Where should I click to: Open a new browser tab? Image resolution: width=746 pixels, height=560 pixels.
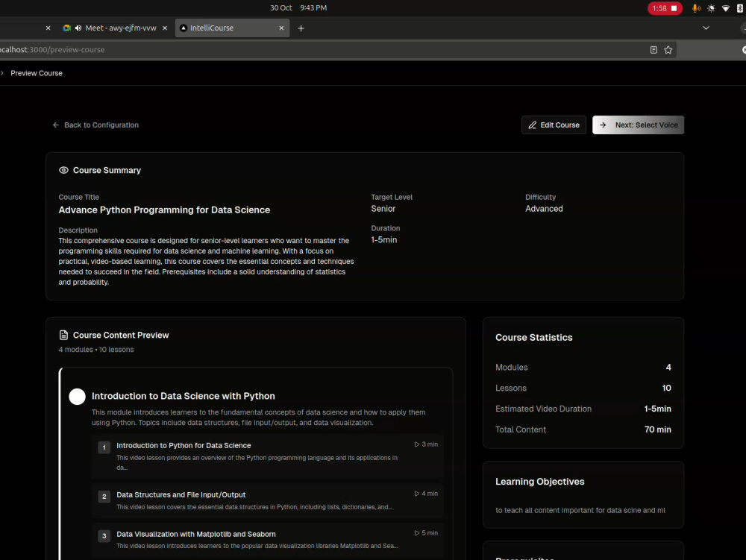301,28
